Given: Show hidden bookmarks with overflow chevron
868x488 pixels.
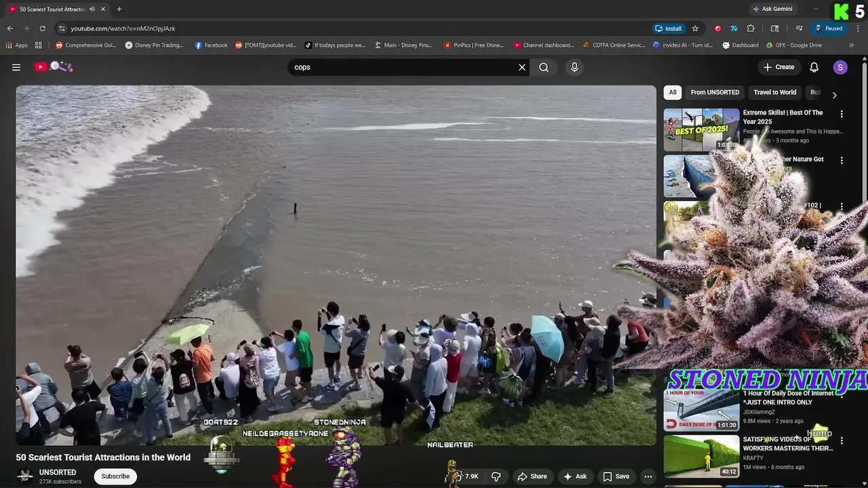Looking at the screenshot, I should pyautogui.click(x=852, y=45).
